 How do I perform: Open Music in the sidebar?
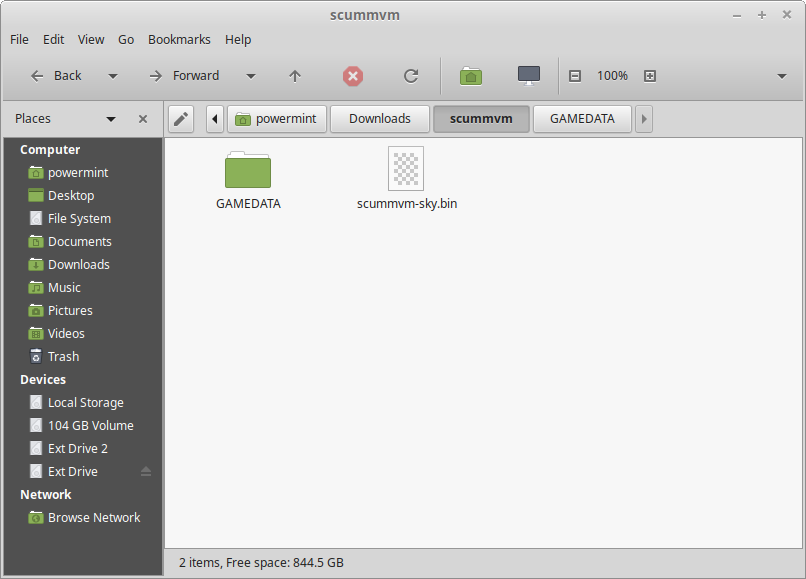pyautogui.click(x=83, y=287)
